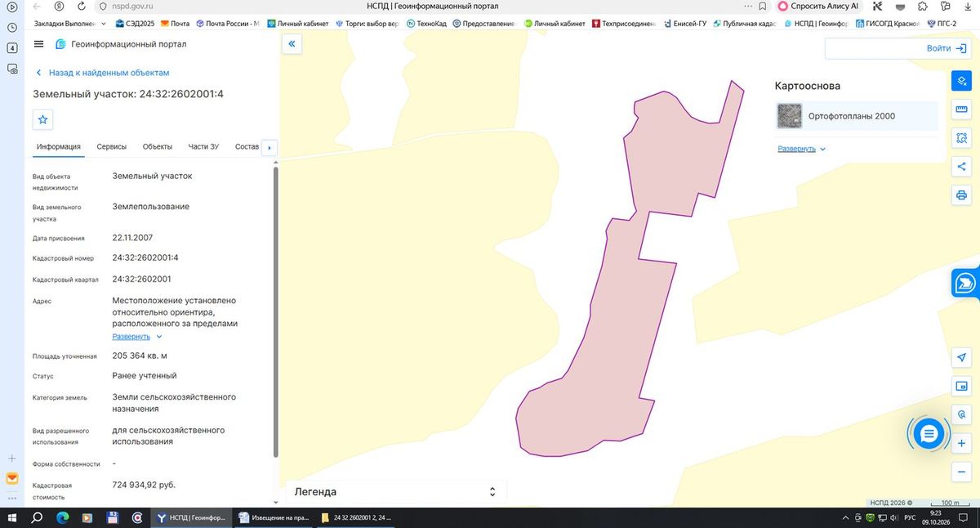This screenshot has width=980, height=528.
Task: Click the info panel vertical scrollbar
Action: click(x=275, y=312)
